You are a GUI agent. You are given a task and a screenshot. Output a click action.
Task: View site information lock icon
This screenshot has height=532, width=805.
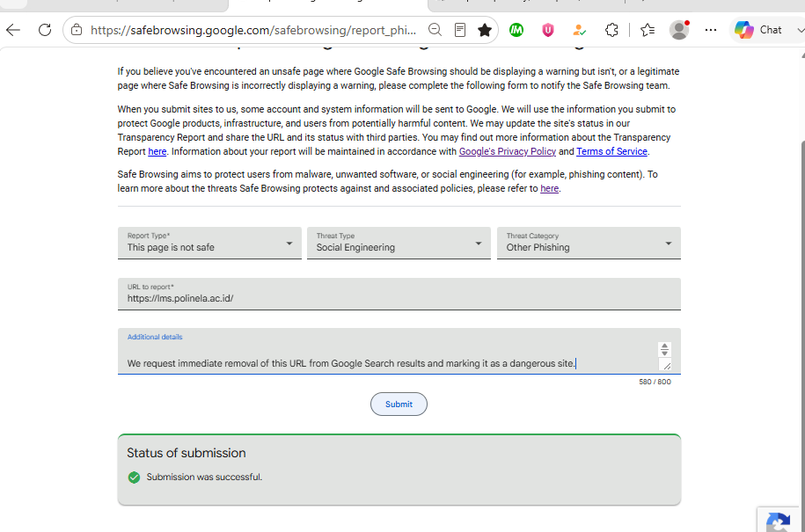(x=77, y=30)
